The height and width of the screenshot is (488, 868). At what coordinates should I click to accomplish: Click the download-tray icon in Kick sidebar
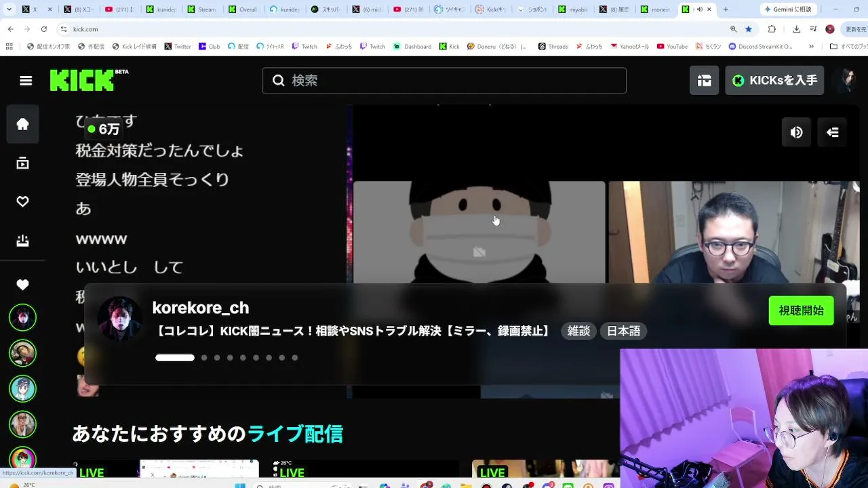tap(22, 241)
